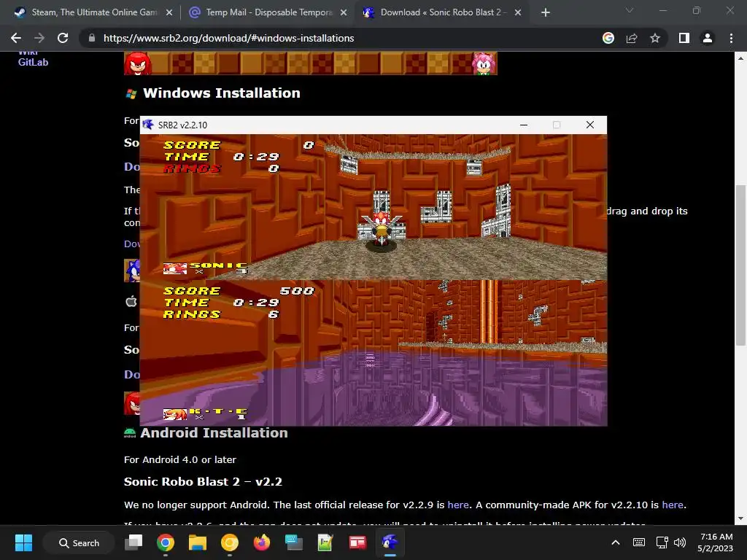
Task: Open Firefox from the taskbar
Action: point(262,542)
